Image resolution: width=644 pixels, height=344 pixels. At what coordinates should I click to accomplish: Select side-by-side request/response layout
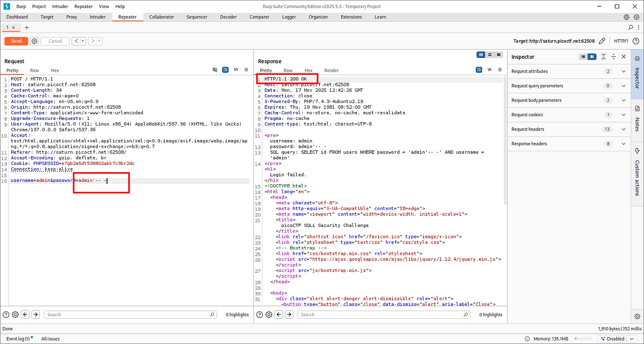tap(481, 55)
